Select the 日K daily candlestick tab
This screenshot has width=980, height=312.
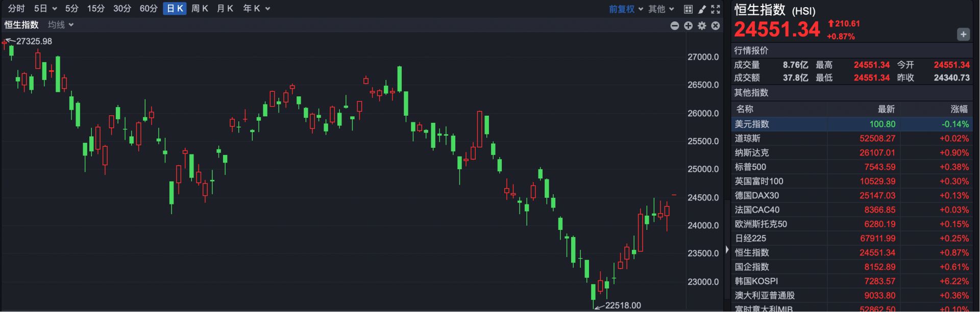[x=175, y=9]
